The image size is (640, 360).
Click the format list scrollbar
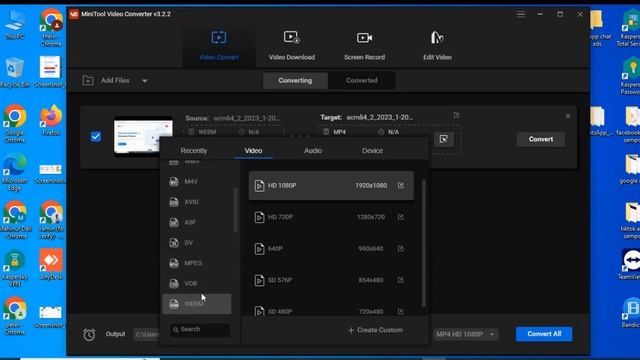point(235,210)
